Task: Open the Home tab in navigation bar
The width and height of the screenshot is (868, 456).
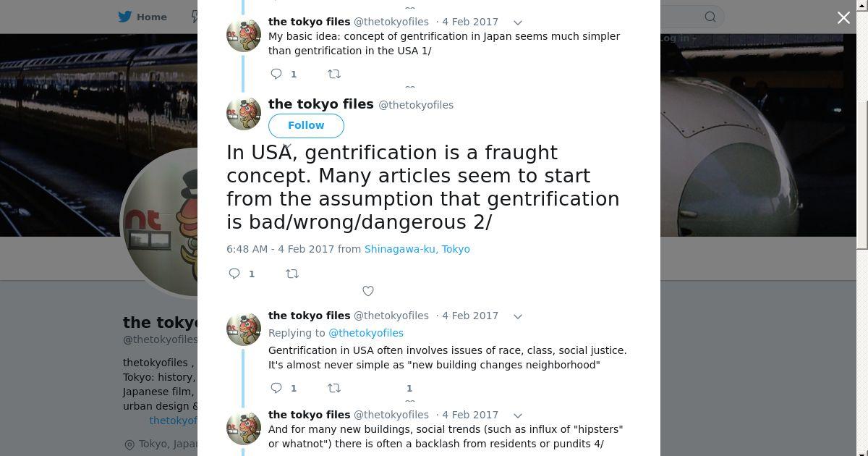Action: pos(143,17)
